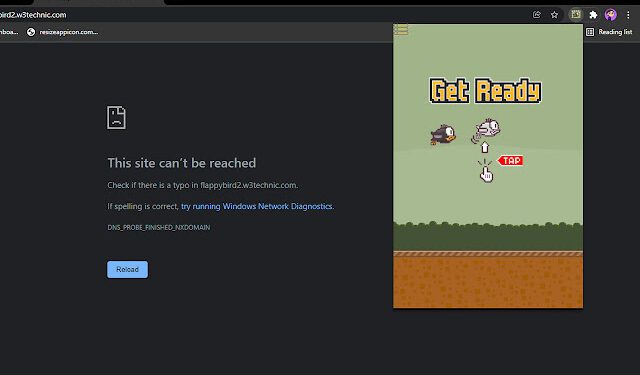Open the Chrome three-dot menu

[x=628, y=15]
